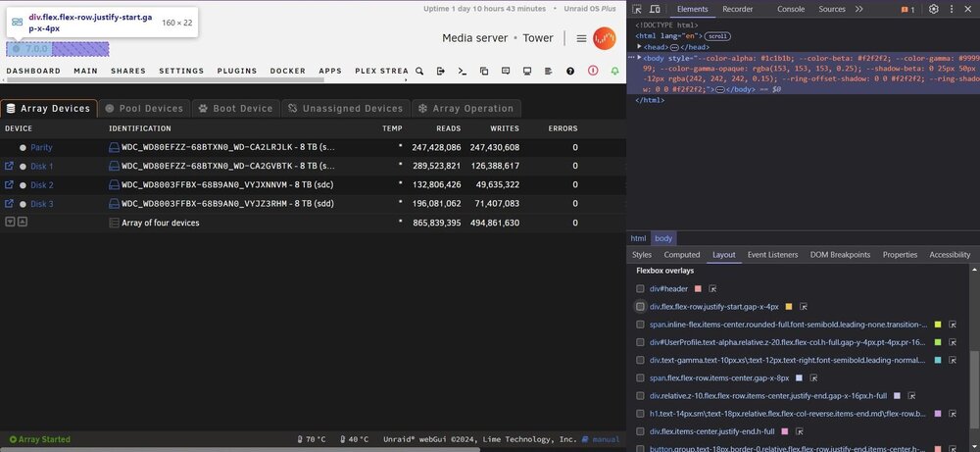Check the div#header flexbox overlay checkbox
Viewport: 980px width, 452px height.
[640, 289]
